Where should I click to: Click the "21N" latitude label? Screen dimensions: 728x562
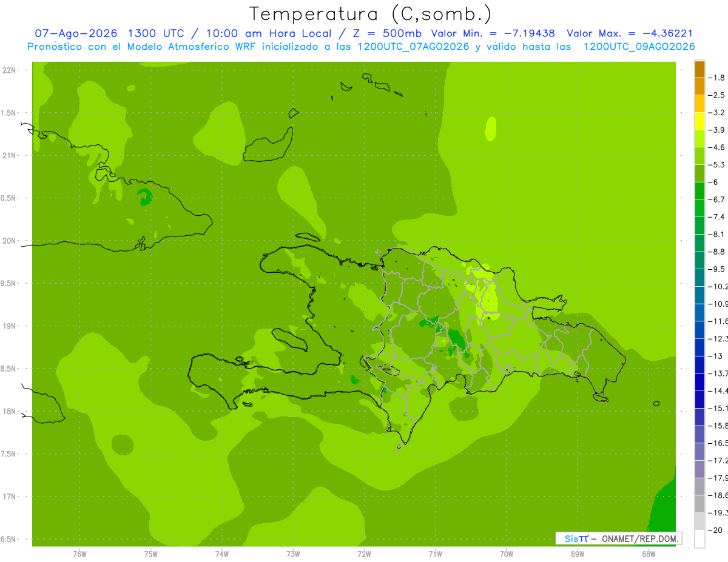click(x=9, y=156)
